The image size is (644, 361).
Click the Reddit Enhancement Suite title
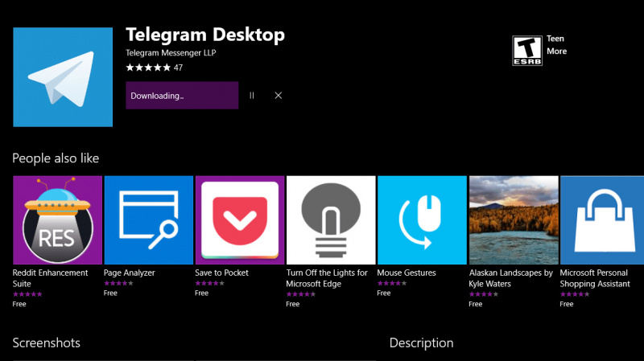tap(50, 278)
